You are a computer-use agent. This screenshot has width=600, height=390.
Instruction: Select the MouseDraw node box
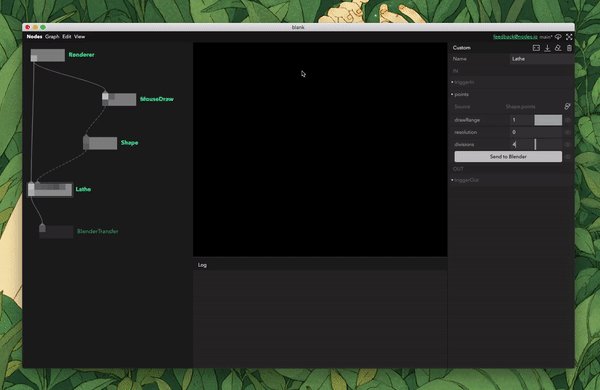[x=119, y=99]
